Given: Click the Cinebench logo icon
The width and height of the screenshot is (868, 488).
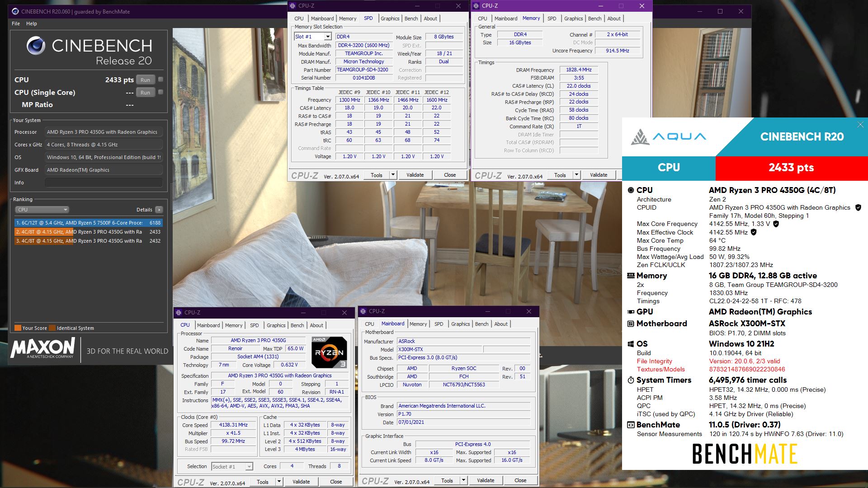Looking at the screenshot, I should tap(36, 46).
